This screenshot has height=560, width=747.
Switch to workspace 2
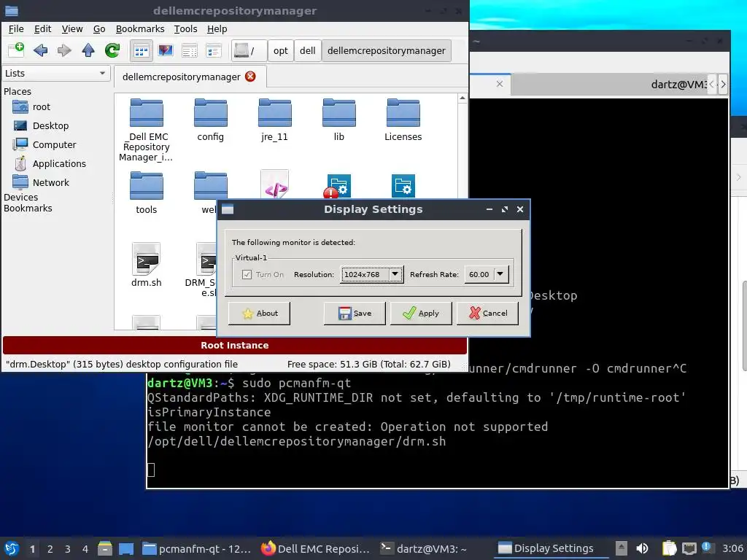(x=50, y=549)
